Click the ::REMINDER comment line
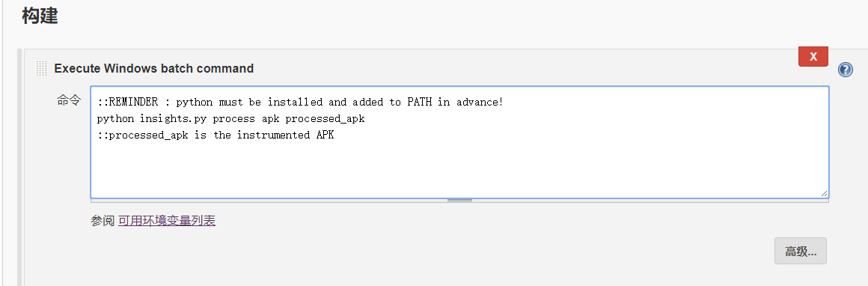This screenshot has width=868, height=286. coord(300,102)
